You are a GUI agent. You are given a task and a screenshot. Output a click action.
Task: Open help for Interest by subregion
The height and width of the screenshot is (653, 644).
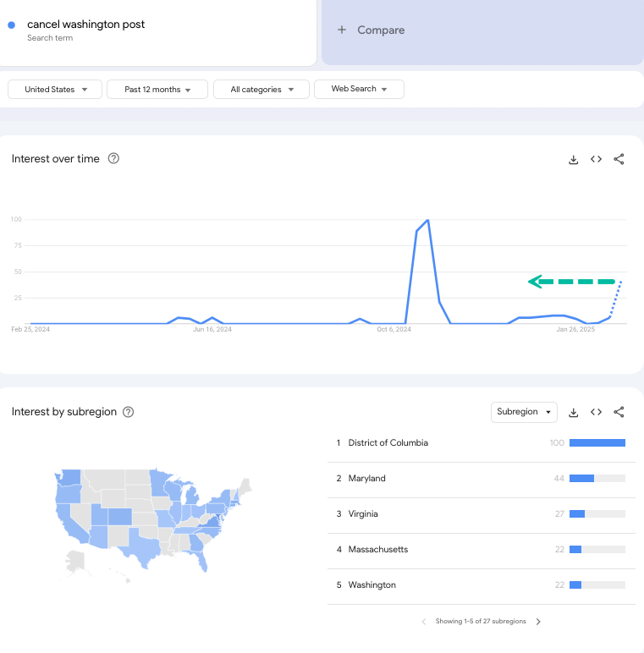(128, 412)
